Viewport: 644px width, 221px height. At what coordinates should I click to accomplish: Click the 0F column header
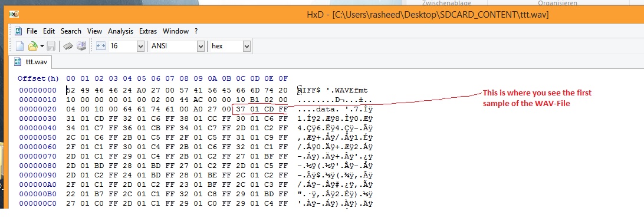(283, 78)
